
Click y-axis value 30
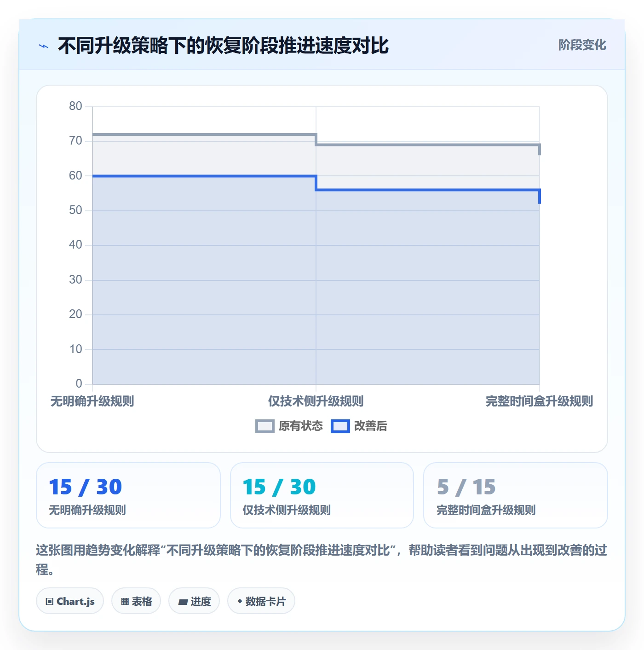pos(75,280)
